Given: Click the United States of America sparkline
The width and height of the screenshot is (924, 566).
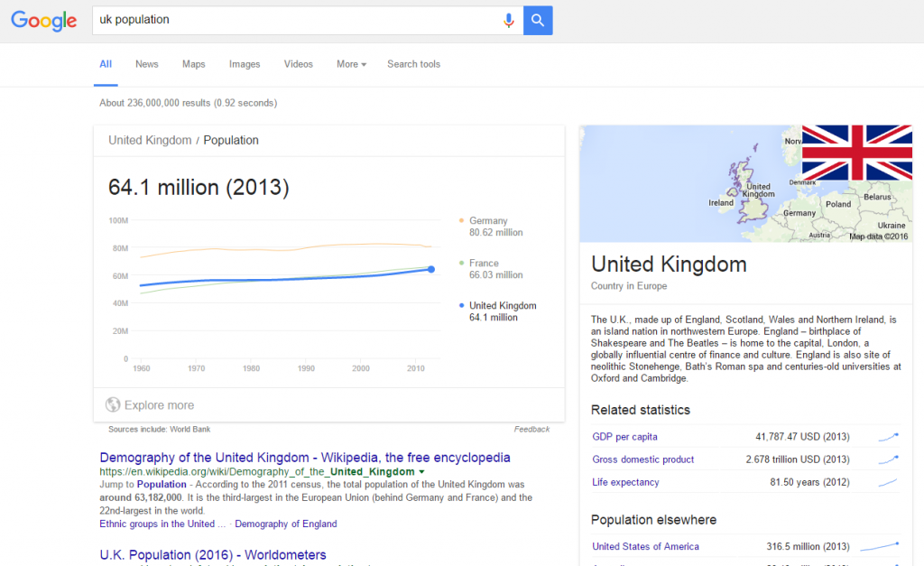Looking at the screenshot, I should [879, 546].
